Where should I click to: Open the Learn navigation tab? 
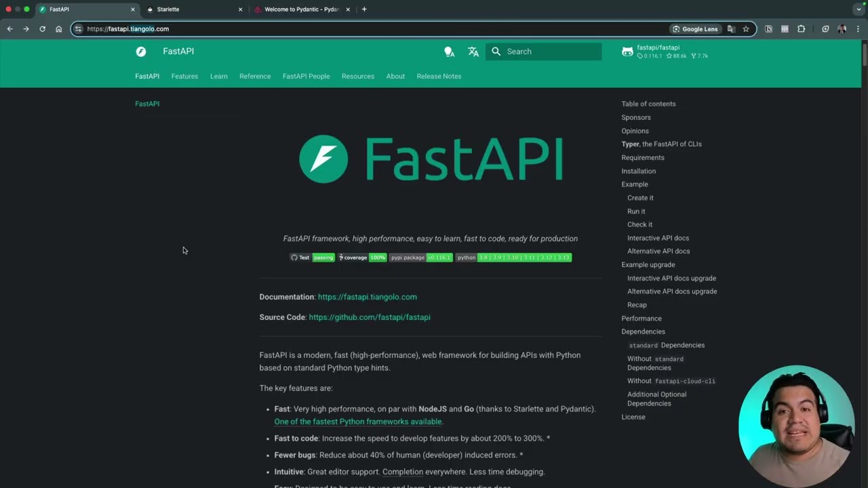coord(219,76)
